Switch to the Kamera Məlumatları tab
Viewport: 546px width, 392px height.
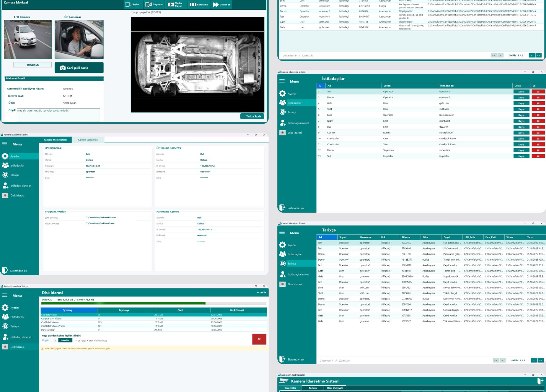[x=55, y=140]
